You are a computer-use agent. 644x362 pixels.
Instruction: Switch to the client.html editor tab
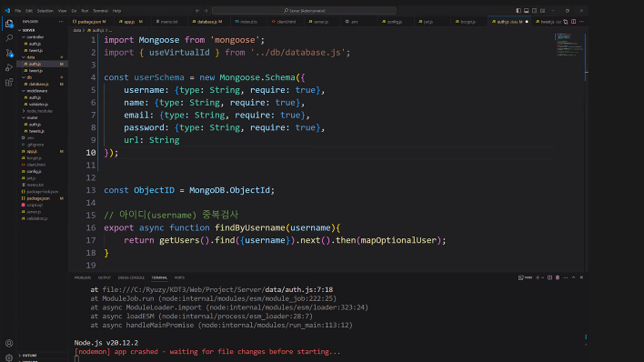[285, 22]
